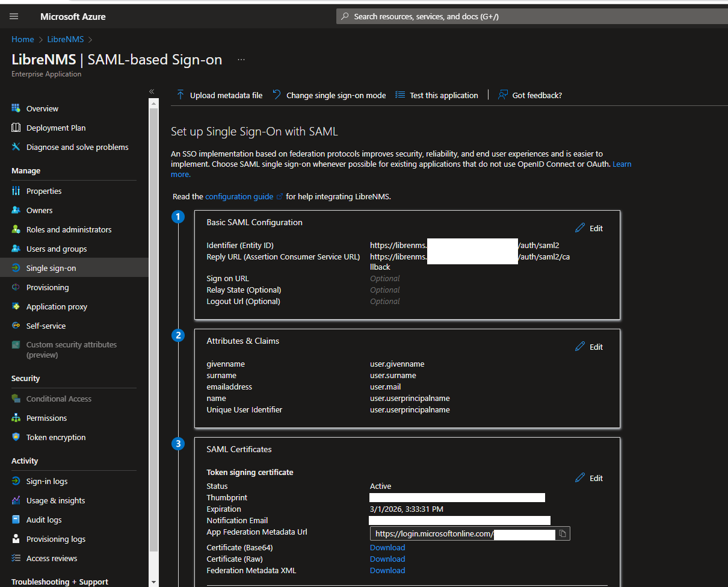Copy the App Federation Metadata Url
This screenshot has height=587, width=728.
pos(563,533)
